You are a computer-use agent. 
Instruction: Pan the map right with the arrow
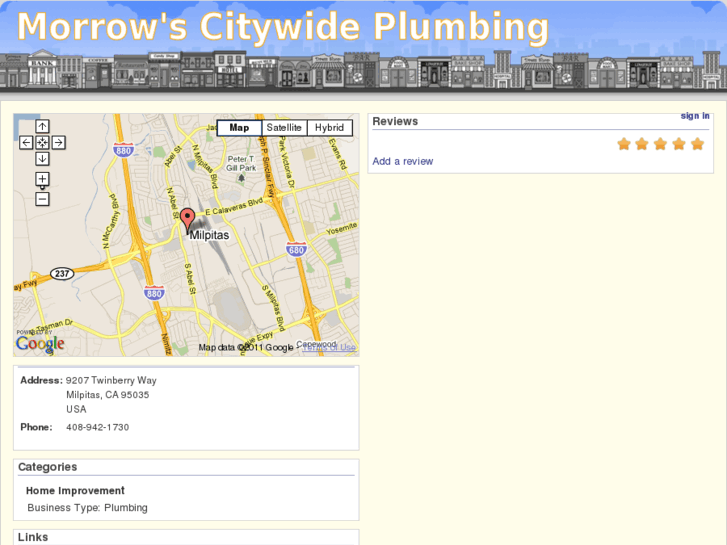58,142
